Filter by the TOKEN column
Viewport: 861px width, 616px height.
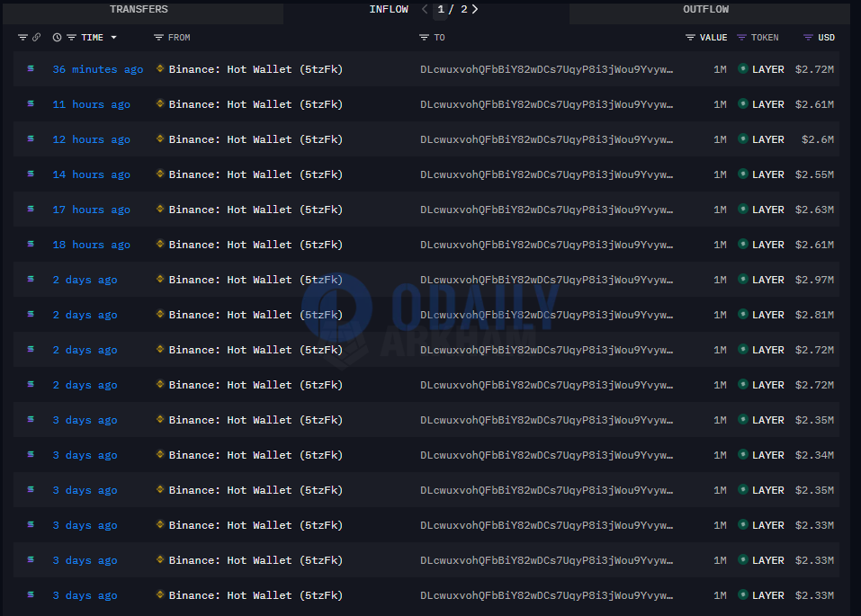(742, 38)
